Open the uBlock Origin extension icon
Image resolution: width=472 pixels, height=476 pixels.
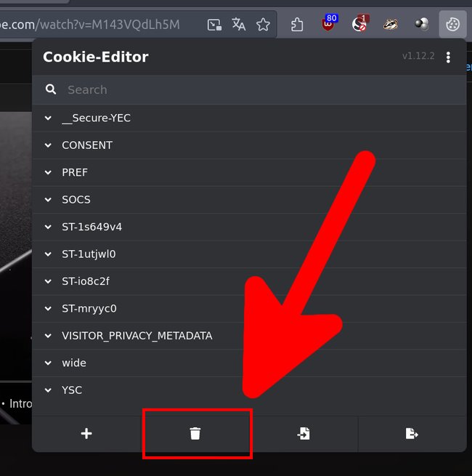[329, 23]
